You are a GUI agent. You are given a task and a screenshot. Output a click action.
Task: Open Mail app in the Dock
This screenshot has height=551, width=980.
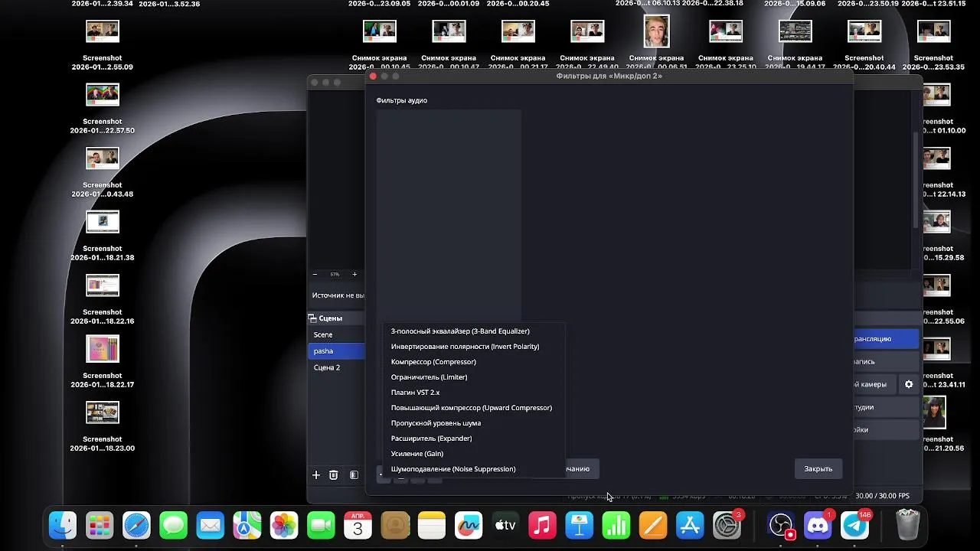(211, 525)
